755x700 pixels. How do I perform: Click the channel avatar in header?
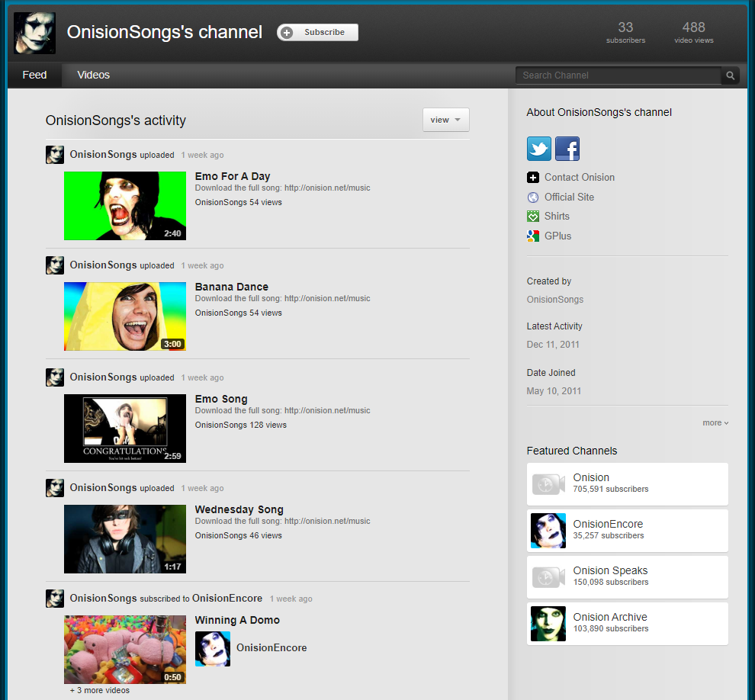(34, 33)
